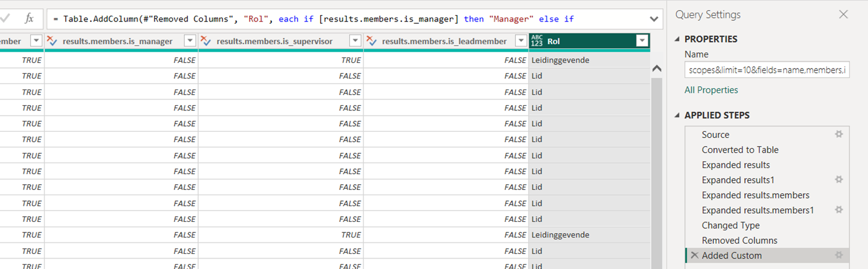Open filter dropdown for results.members.is_supervisor column
The image size is (868, 269).
point(354,41)
